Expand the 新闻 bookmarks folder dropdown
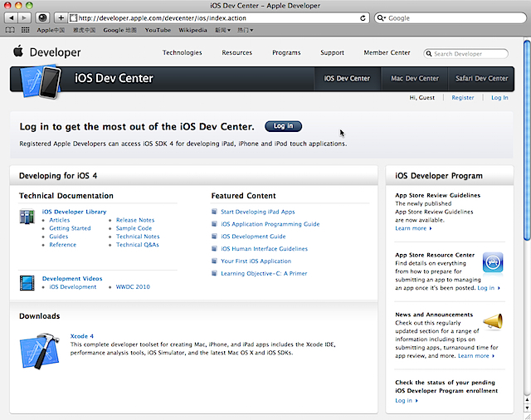Viewport: 531px width, 420px height. tap(222, 30)
